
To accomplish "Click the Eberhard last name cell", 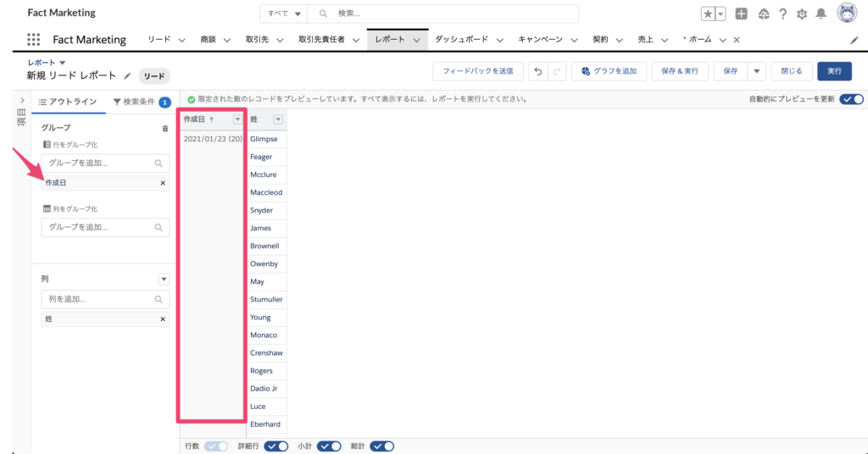I will click(265, 424).
